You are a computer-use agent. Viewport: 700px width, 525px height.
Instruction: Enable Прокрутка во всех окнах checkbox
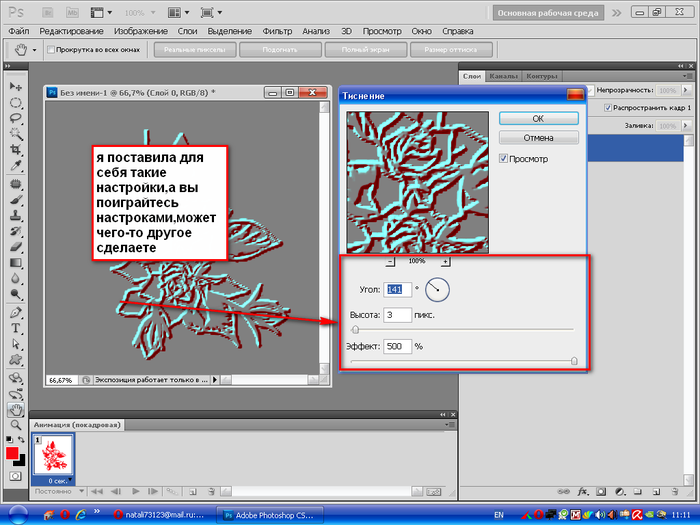click(51, 50)
